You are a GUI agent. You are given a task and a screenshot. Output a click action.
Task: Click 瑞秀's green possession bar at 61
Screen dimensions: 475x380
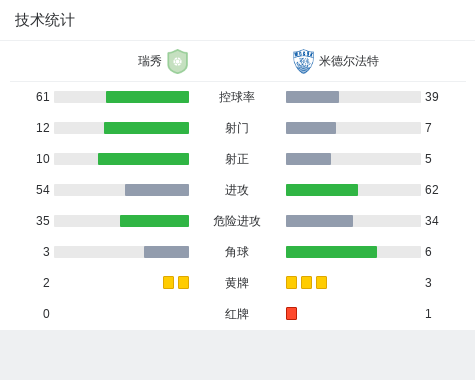tap(147, 97)
